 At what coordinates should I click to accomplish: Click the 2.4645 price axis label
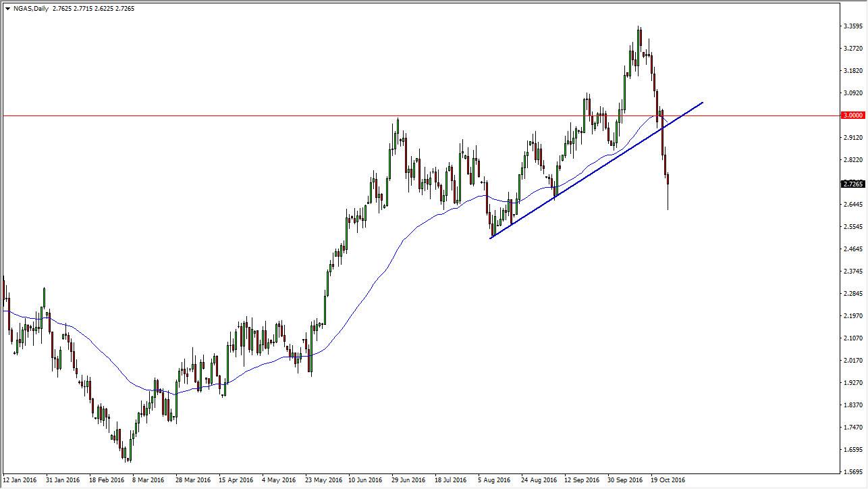pyautogui.click(x=854, y=249)
